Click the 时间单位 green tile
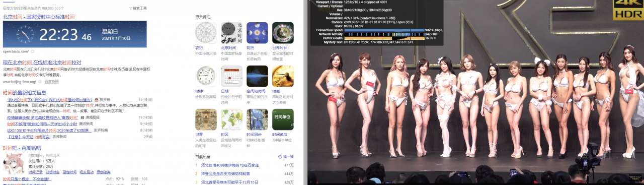Screen dimensions: 644x185 pyautogui.click(x=283, y=119)
